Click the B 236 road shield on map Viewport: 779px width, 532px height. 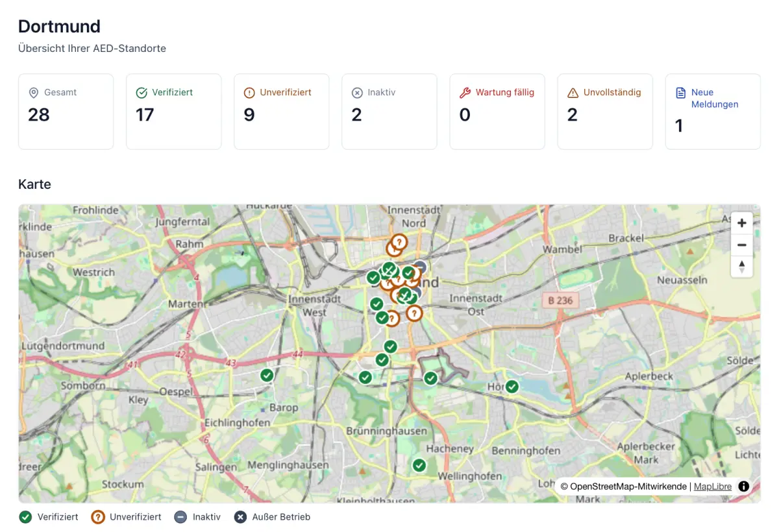coord(560,300)
